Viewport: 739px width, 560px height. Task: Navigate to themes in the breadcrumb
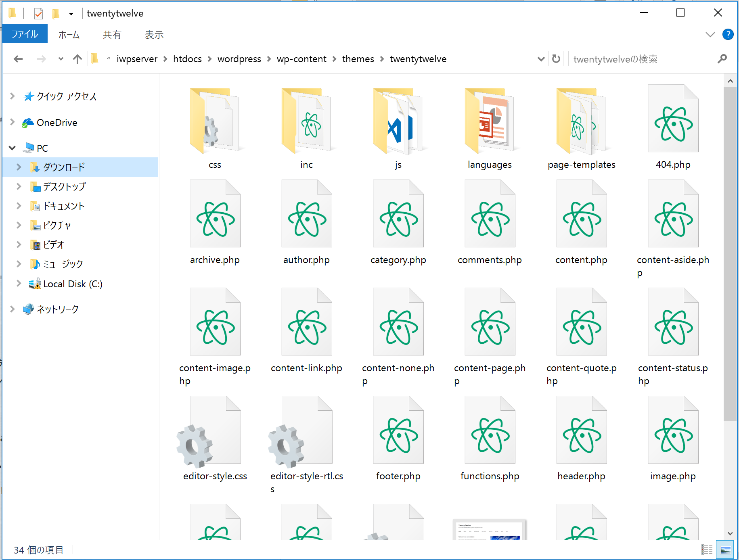click(358, 59)
